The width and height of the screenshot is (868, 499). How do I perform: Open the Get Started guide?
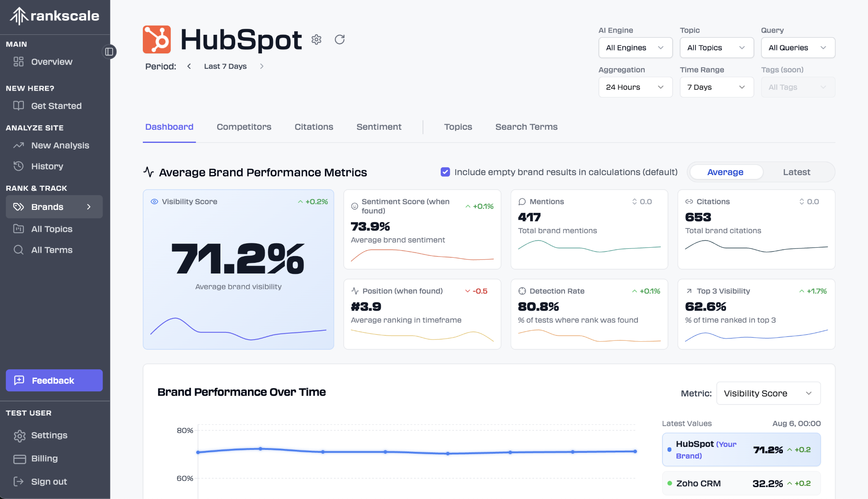(x=56, y=106)
